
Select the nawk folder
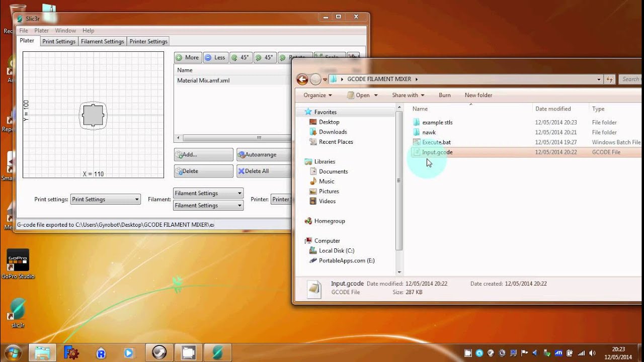point(429,132)
